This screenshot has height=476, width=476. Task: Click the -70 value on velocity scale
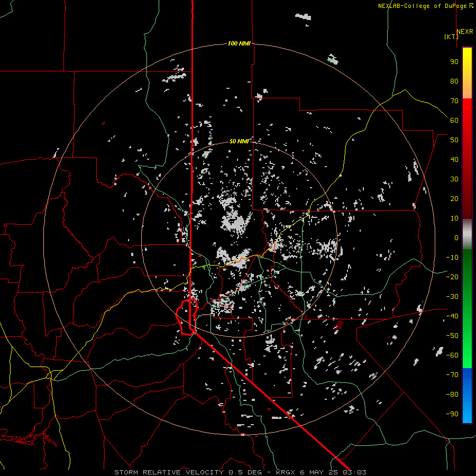pyautogui.click(x=452, y=374)
